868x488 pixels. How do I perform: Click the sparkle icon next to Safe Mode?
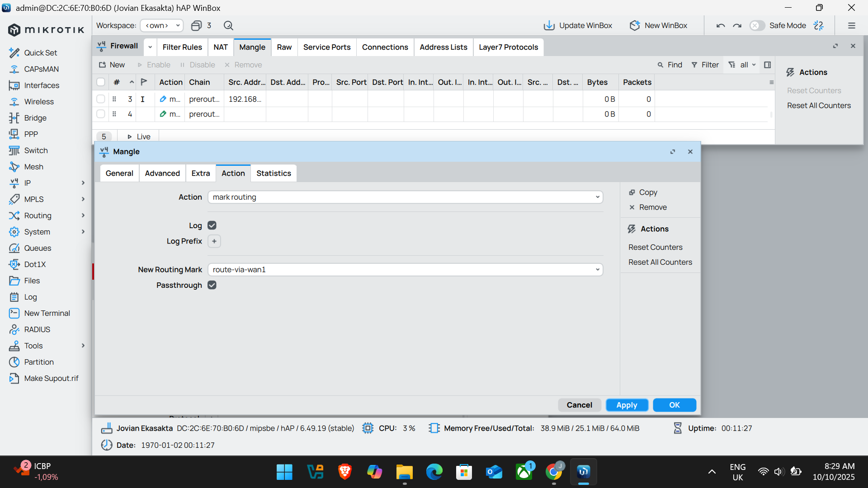click(819, 26)
